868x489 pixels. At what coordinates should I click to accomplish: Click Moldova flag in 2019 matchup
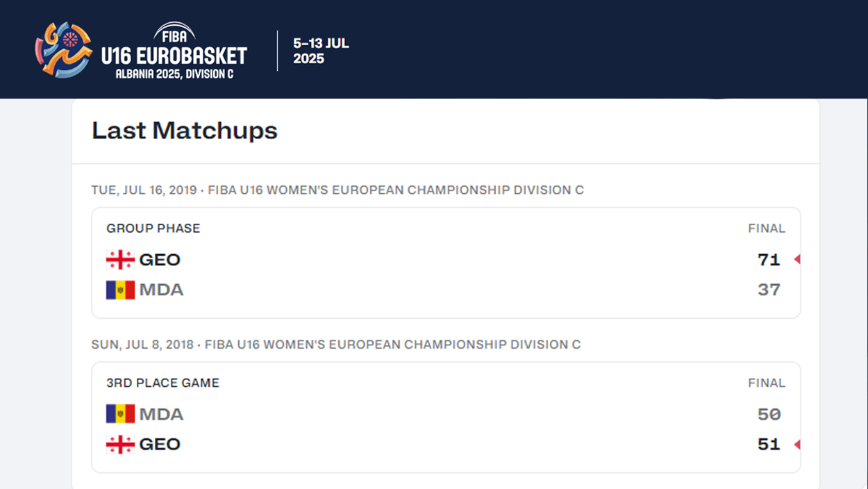(120, 290)
